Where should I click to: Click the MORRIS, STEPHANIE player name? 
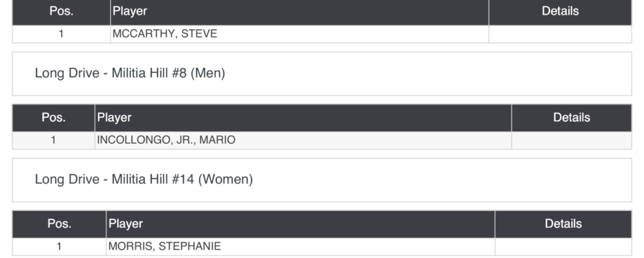tap(164, 246)
